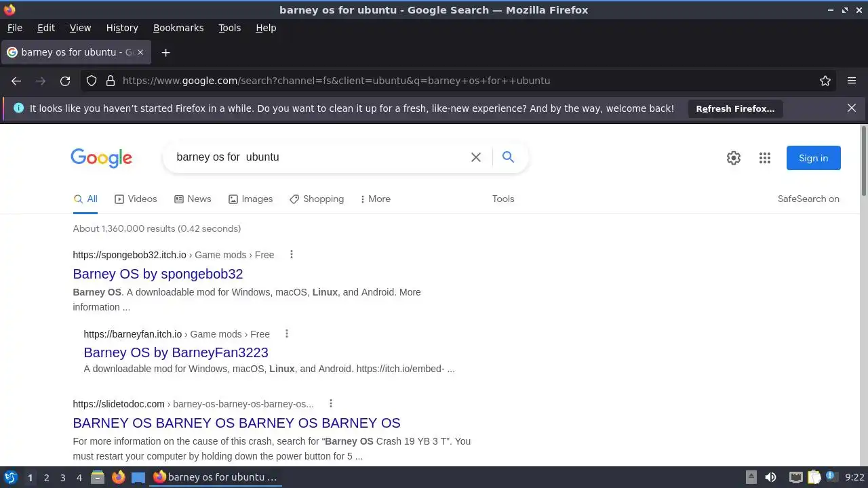Click the update notifier tray icon
This screenshot has height=488, width=868.
coord(831,477)
